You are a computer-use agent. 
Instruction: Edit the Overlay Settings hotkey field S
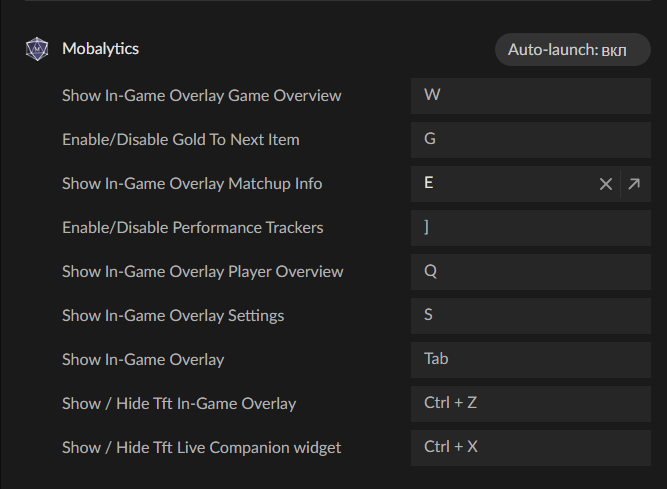530,316
